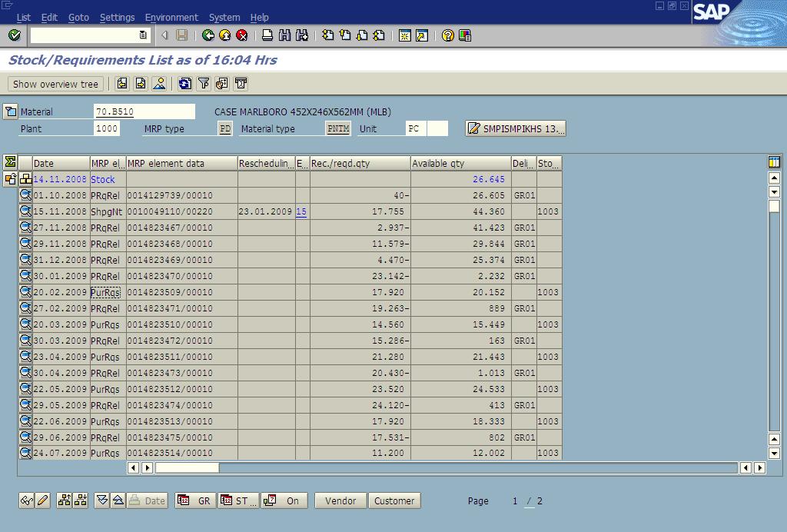787x532 pixels.
Task: Click the Refresh icon in application toolbar
Action: (x=184, y=83)
